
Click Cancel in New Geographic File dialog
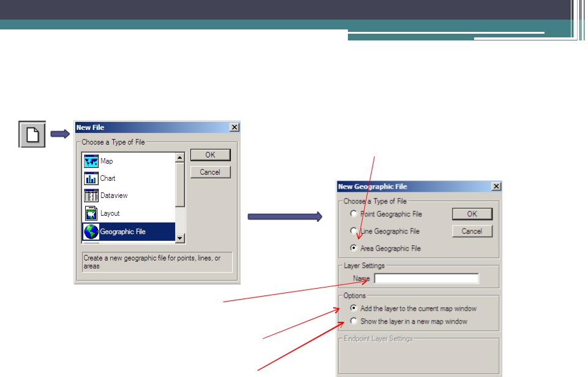click(x=472, y=231)
